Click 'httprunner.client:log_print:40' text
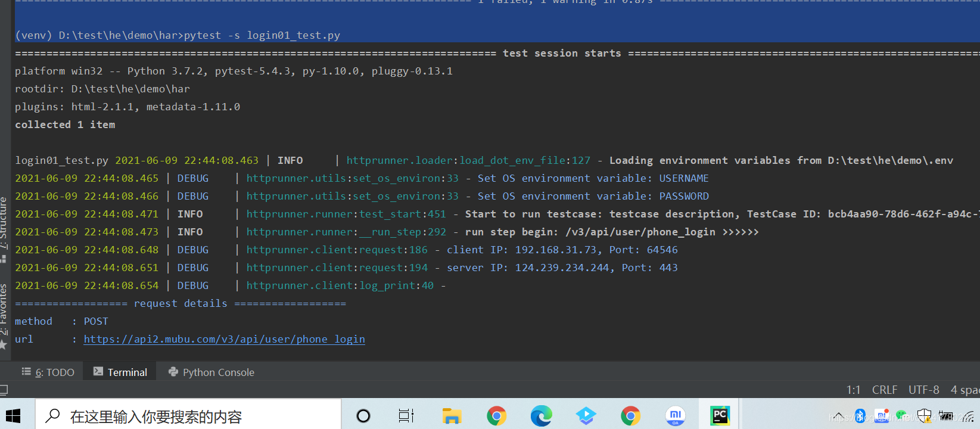This screenshot has height=429, width=980. pyautogui.click(x=340, y=285)
